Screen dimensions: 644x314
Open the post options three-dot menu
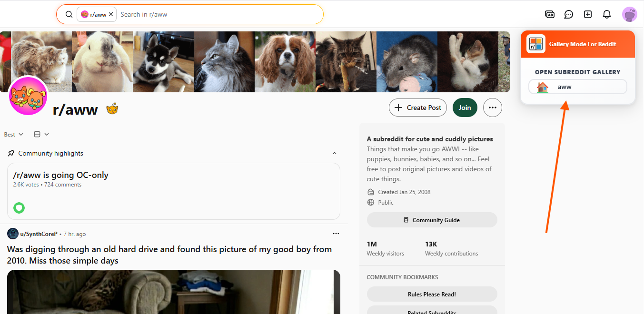(x=336, y=234)
